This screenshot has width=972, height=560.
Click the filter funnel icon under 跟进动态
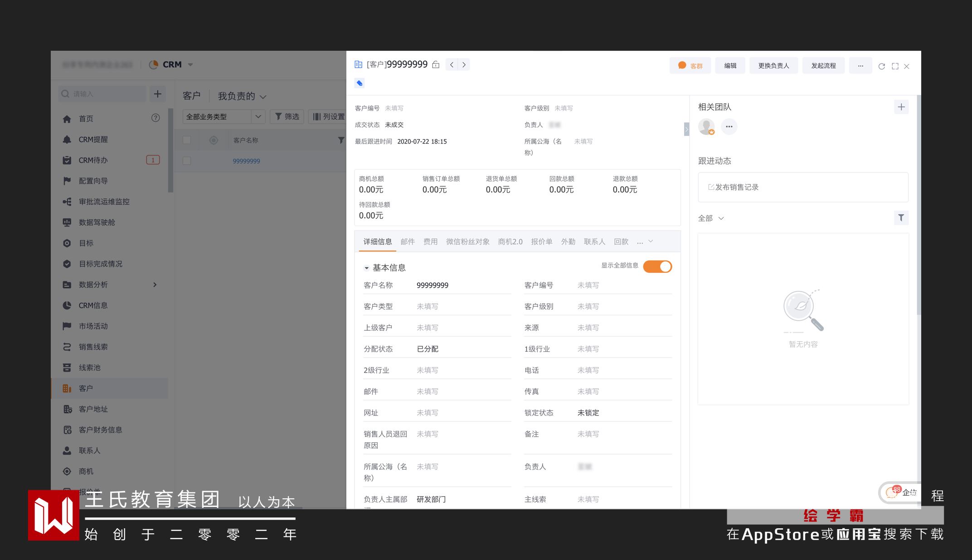pyautogui.click(x=901, y=218)
